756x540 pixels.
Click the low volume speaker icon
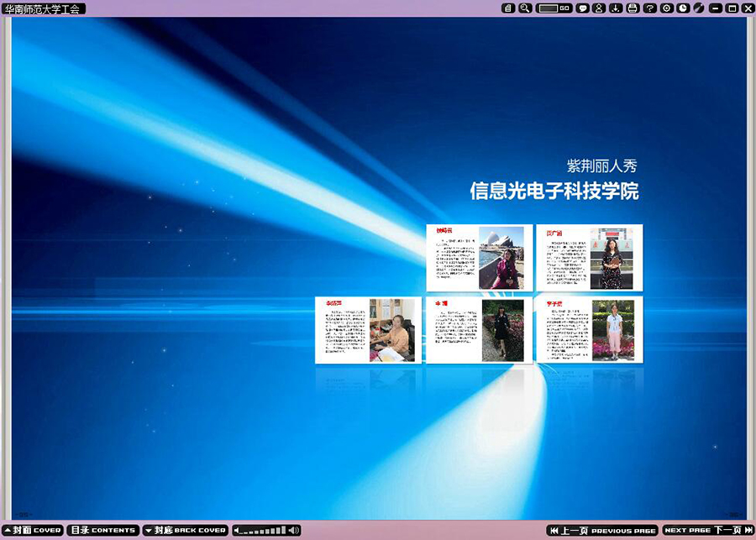(237, 531)
